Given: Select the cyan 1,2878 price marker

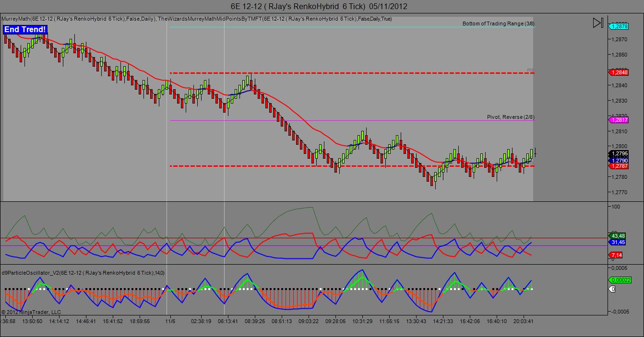Looking at the screenshot, I should tap(619, 26).
